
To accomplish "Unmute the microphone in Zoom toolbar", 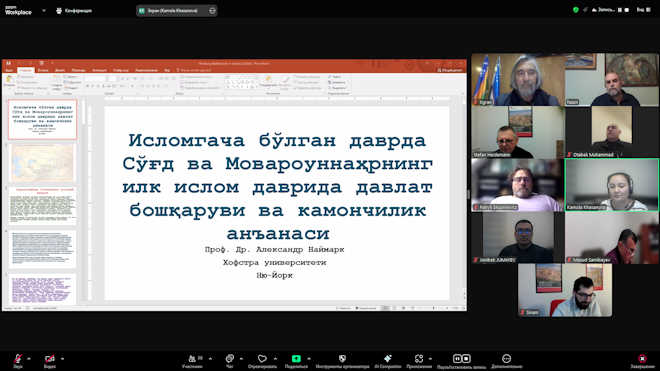I will [x=18, y=359].
